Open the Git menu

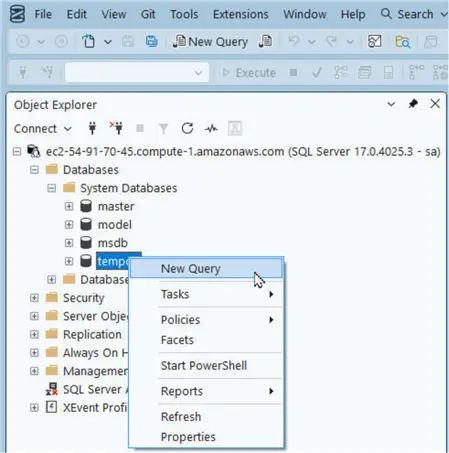click(x=148, y=14)
